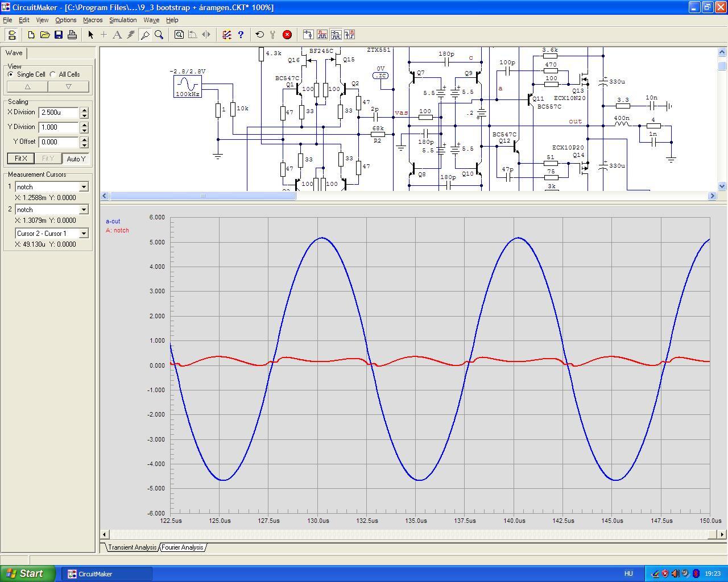Click the Save file toolbar icon

pos(59,35)
